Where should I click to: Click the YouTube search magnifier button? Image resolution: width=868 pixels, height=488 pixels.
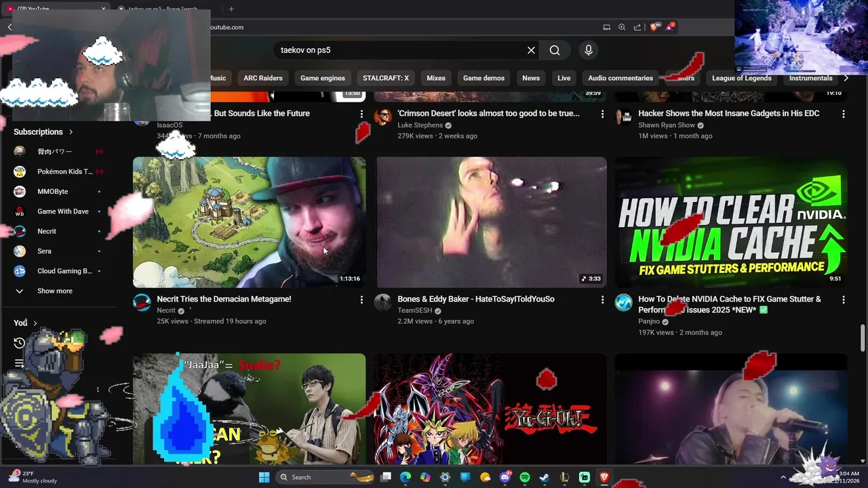tap(555, 50)
